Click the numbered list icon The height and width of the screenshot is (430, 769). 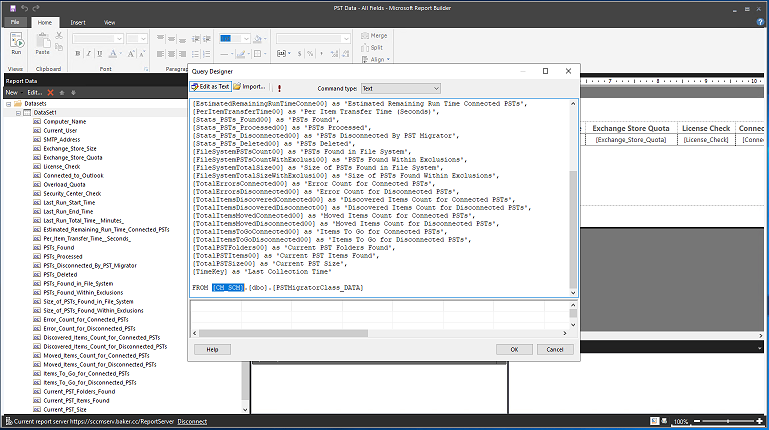click(206, 53)
